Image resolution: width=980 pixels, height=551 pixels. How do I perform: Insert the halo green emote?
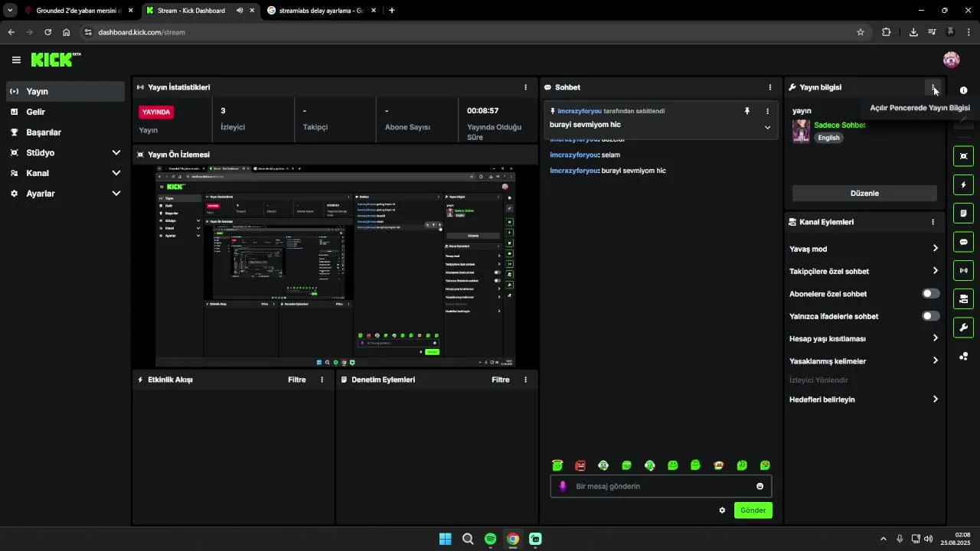coord(557,465)
